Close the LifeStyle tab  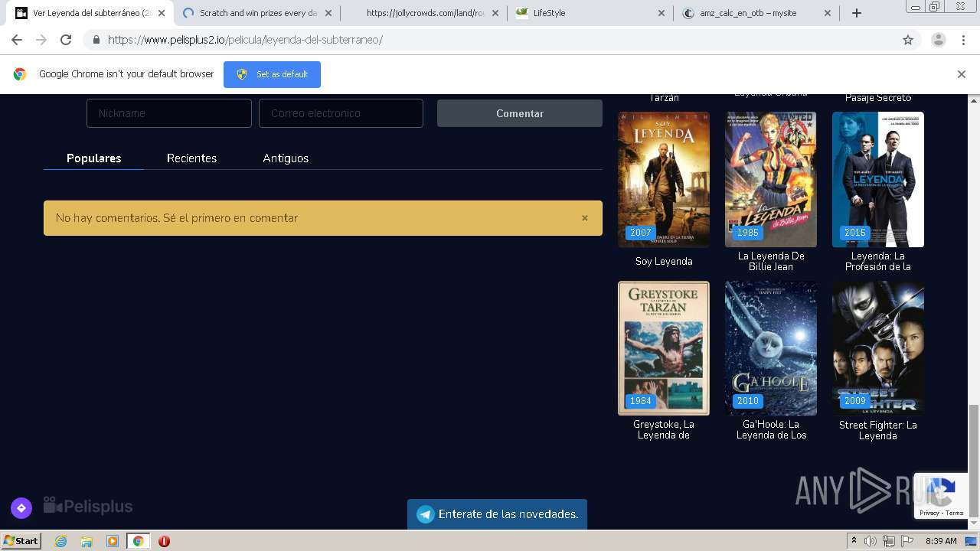pyautogui.click(x=661, y=13)
